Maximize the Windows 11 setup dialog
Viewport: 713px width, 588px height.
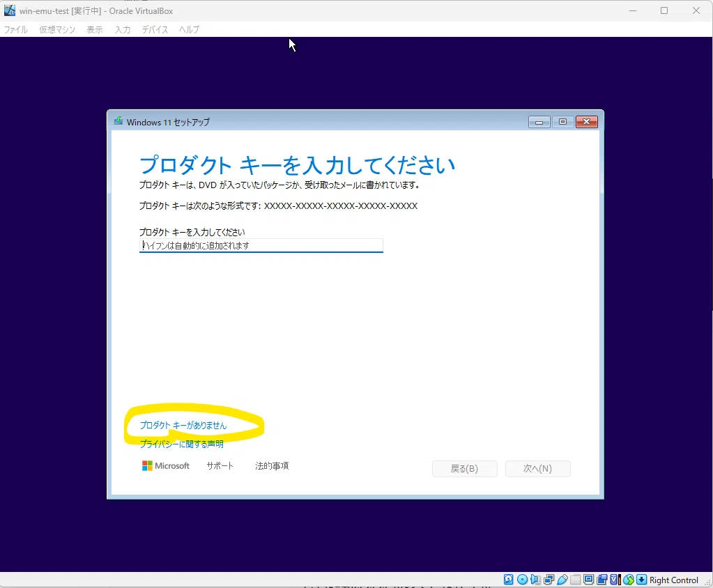(563, 122)
